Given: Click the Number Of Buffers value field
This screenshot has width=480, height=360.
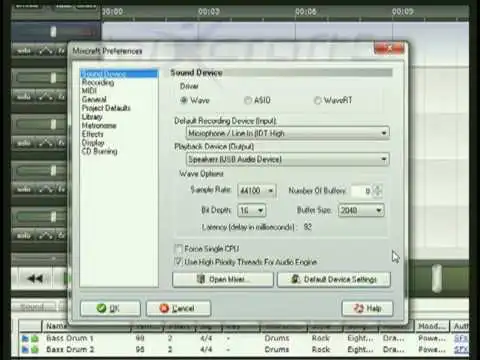Looking at the screenshot, I should pyautogui.click(x=362, y=191).
